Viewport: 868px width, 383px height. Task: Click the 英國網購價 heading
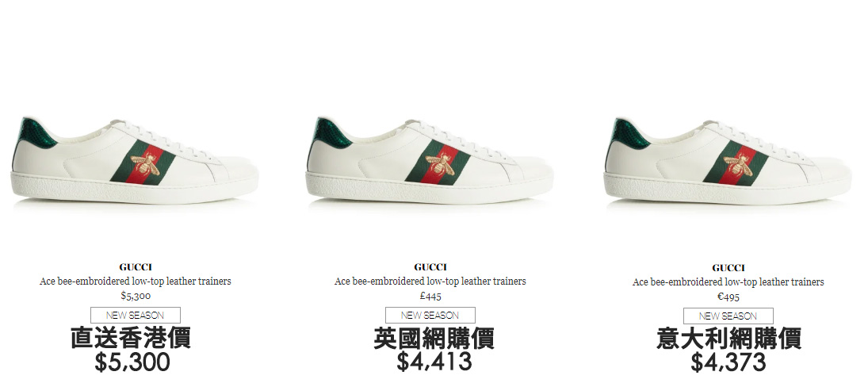pos(434,338)
